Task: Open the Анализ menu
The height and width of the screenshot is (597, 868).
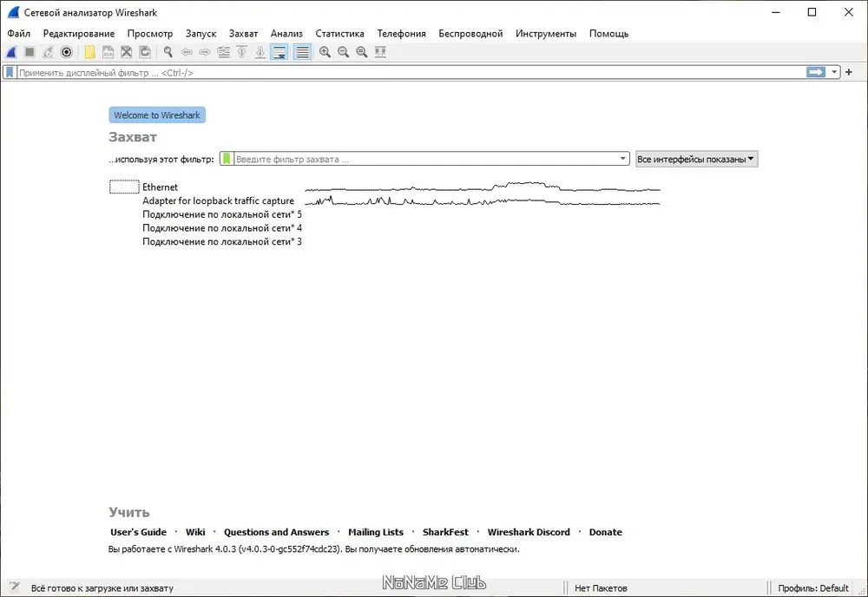Action: pyautogui.click(x=286, y=33)
